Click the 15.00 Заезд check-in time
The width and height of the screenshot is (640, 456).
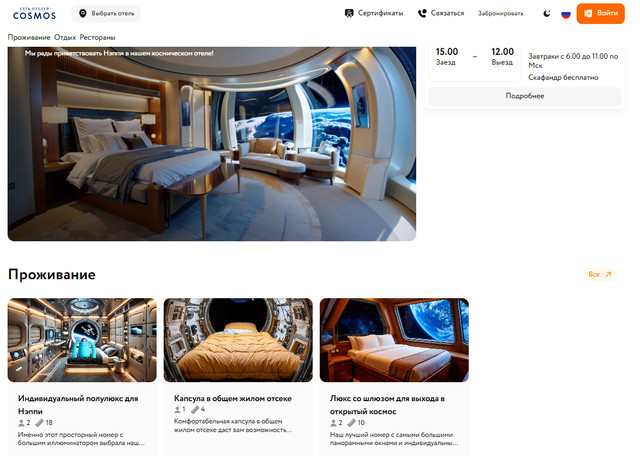(447, 56)
